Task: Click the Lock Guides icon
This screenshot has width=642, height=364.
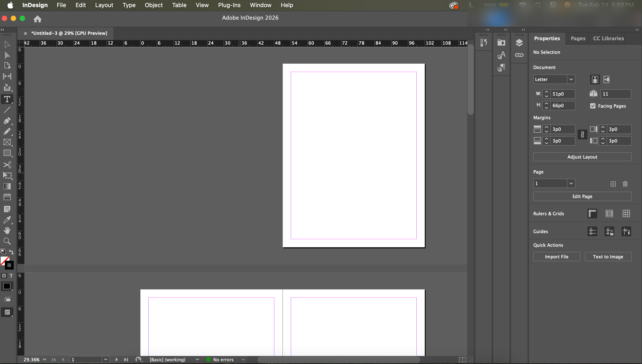Action: (x=609, y=232)
